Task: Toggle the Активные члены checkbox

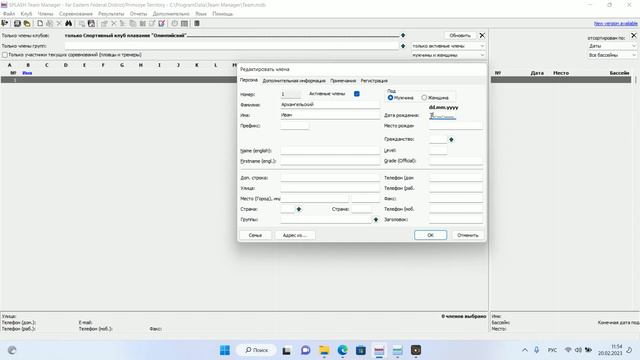Action: tap(357, 94)
